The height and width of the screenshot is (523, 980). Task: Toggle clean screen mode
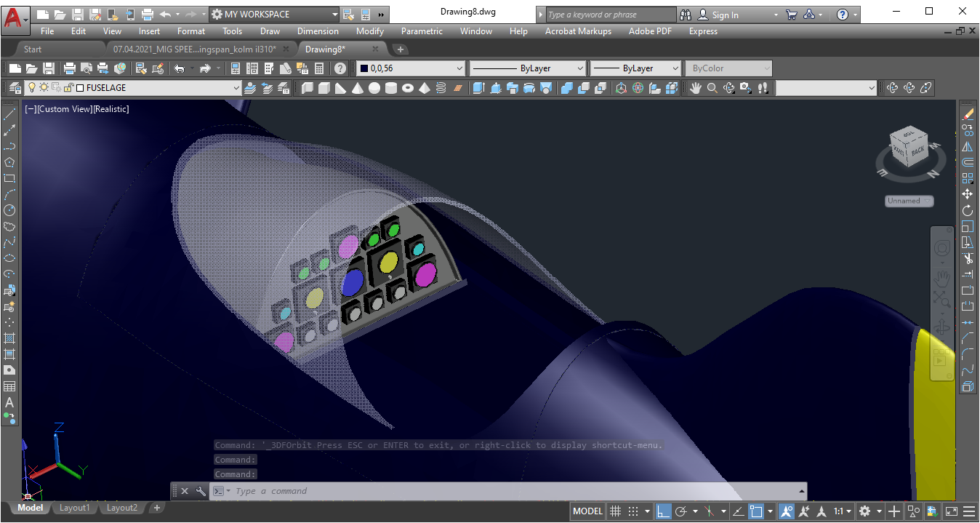click(x=952, y=511)
